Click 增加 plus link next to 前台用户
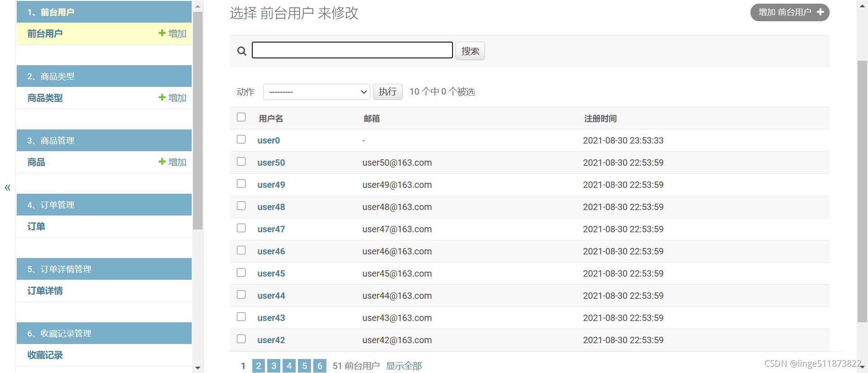Screen dimensions: 868x373 coord(172,33)
